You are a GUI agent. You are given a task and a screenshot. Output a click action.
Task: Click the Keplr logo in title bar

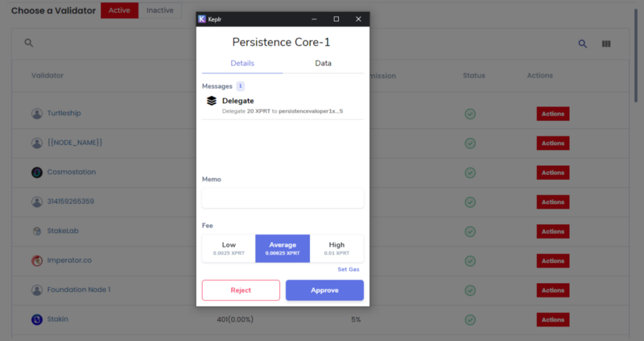pos(202,19)
